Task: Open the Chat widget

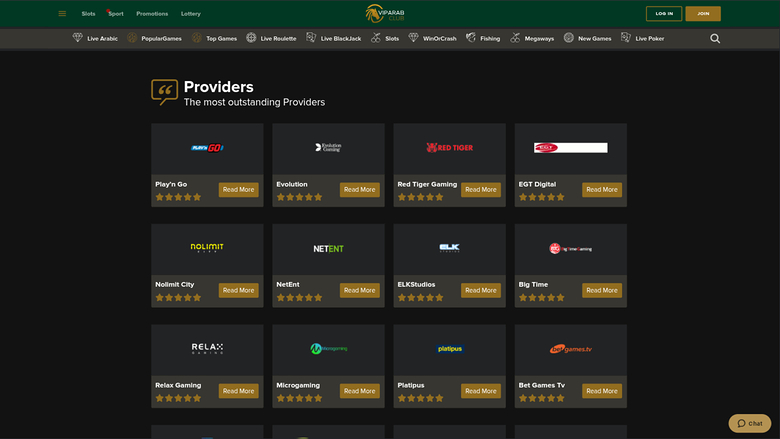Action: (749, 423)
